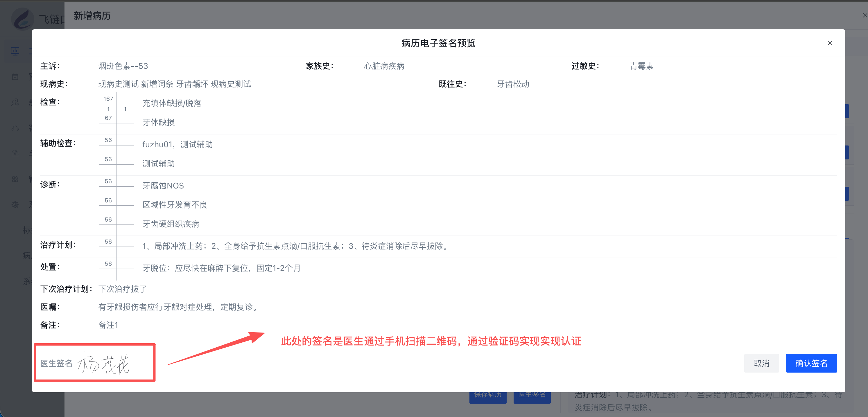Click the four-squares management sidebar icon

click(15, 179)
